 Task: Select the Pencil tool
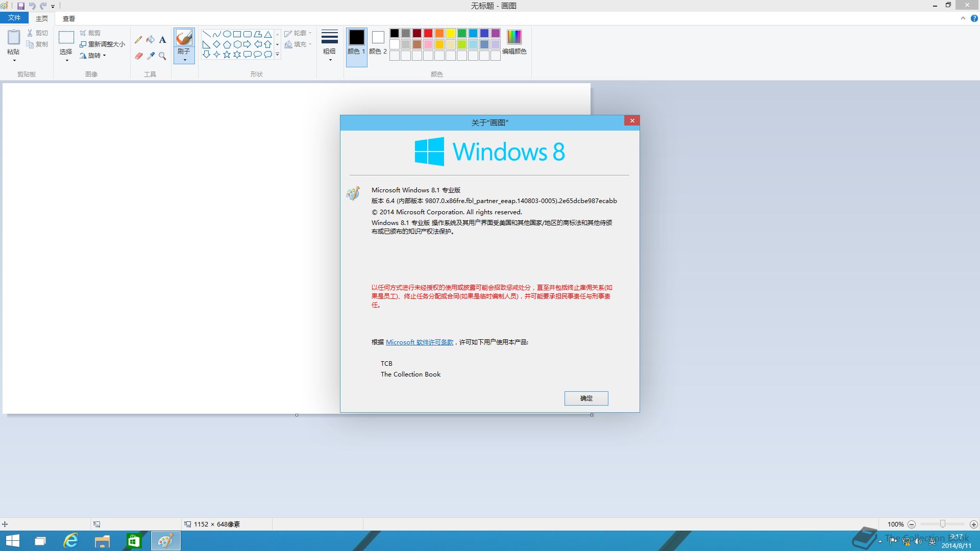(x=138, y=40)
